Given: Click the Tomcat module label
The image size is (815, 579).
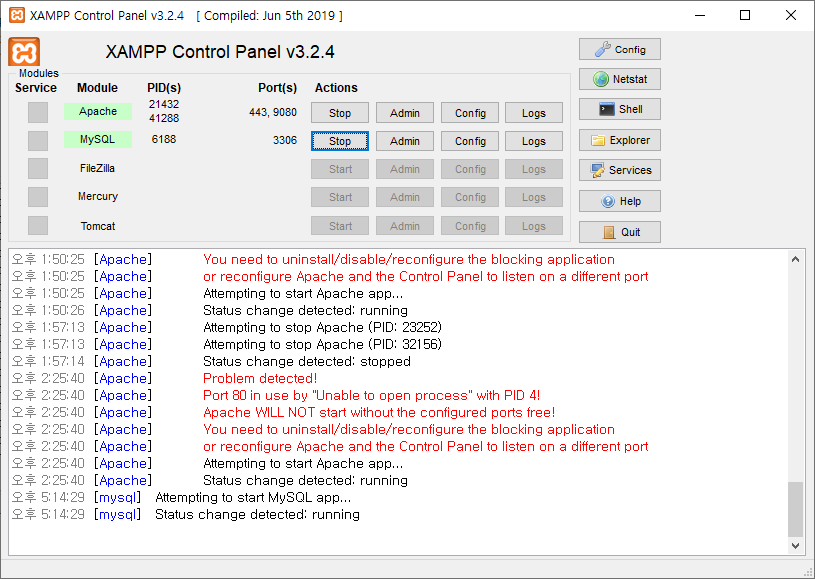Looking at the screenshot, I should click(x=98, y=226).
